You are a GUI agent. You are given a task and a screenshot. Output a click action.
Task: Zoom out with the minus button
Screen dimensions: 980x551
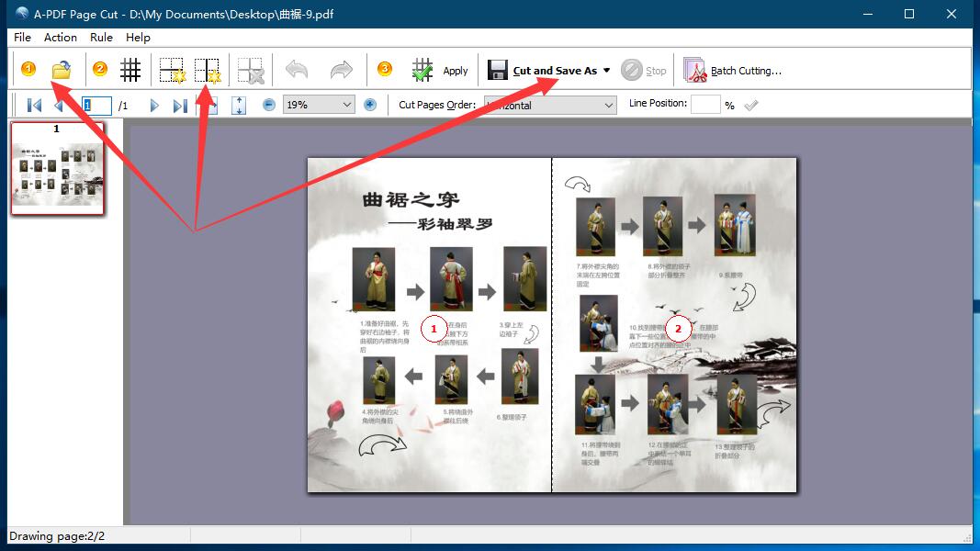(269, 105)
